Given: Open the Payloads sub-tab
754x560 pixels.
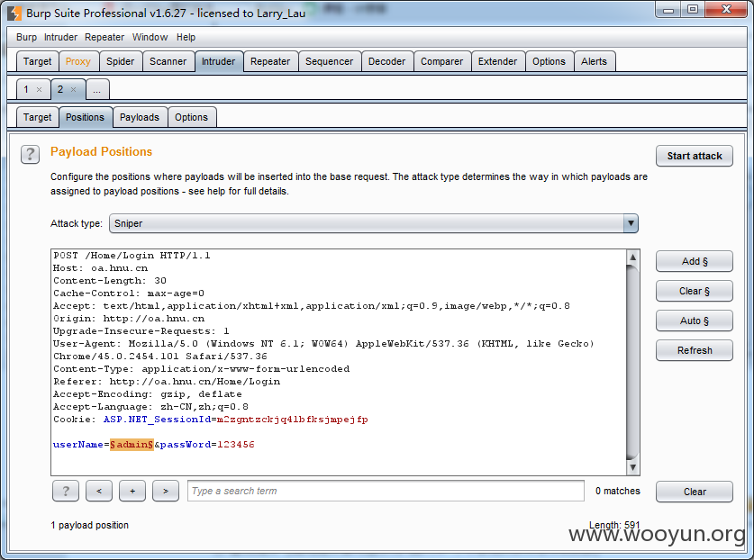Looking at the screenshot, I should tap(140, 117).
